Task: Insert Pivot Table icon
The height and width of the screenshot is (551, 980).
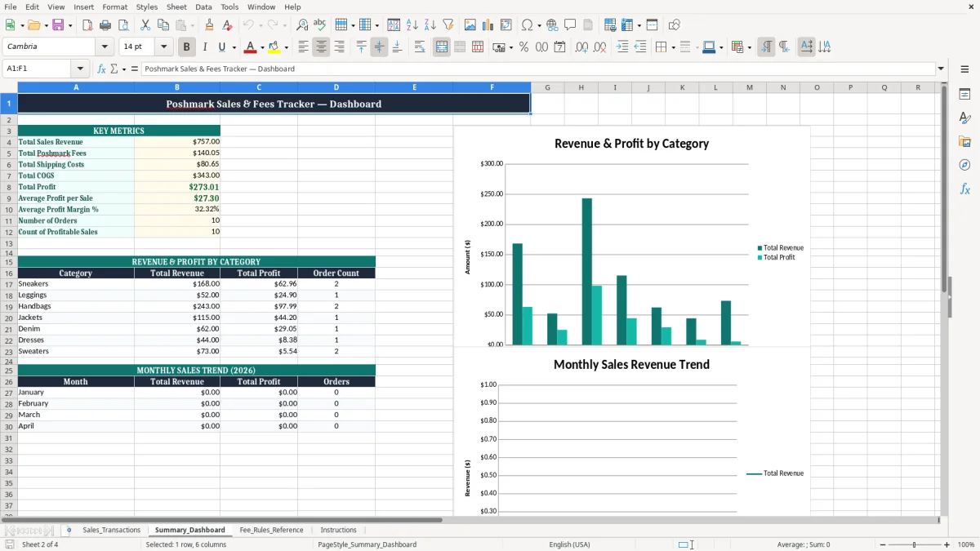Action: [506, 25]
